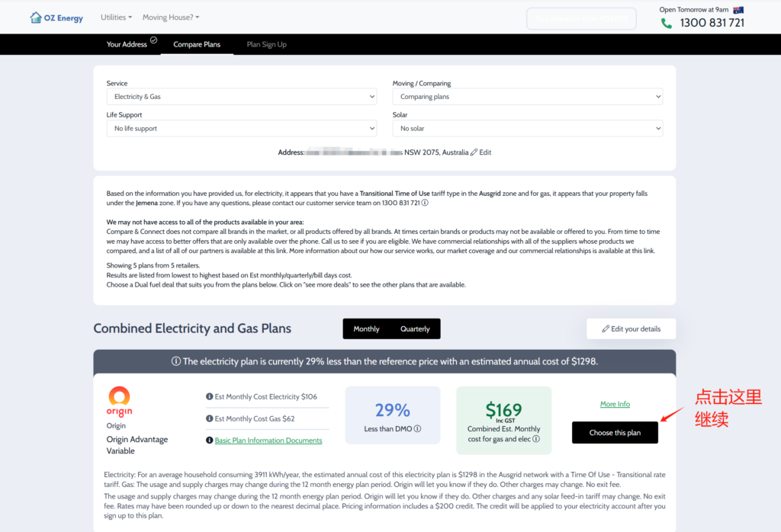Click the Origin Advantage Variable plan name

coord(137,445)
